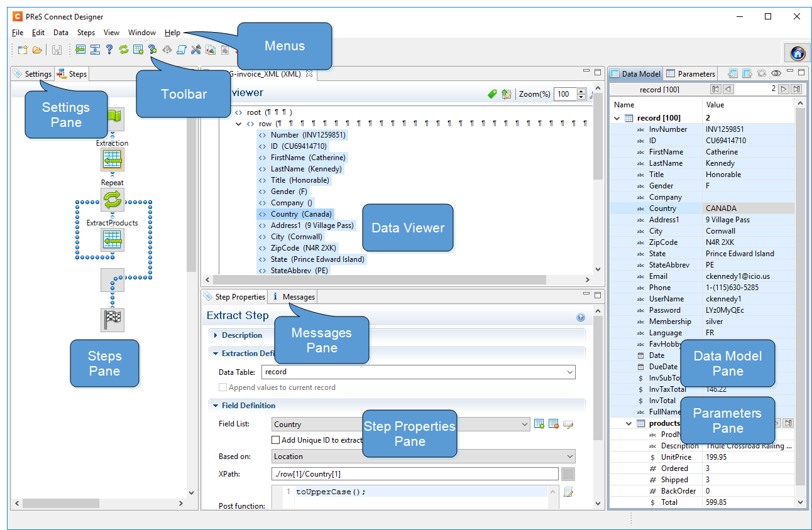Image resolution: width=812 pixels, height=530 pixels.
Task: Switch to the Data Model tab
Action: click(635, 74)
